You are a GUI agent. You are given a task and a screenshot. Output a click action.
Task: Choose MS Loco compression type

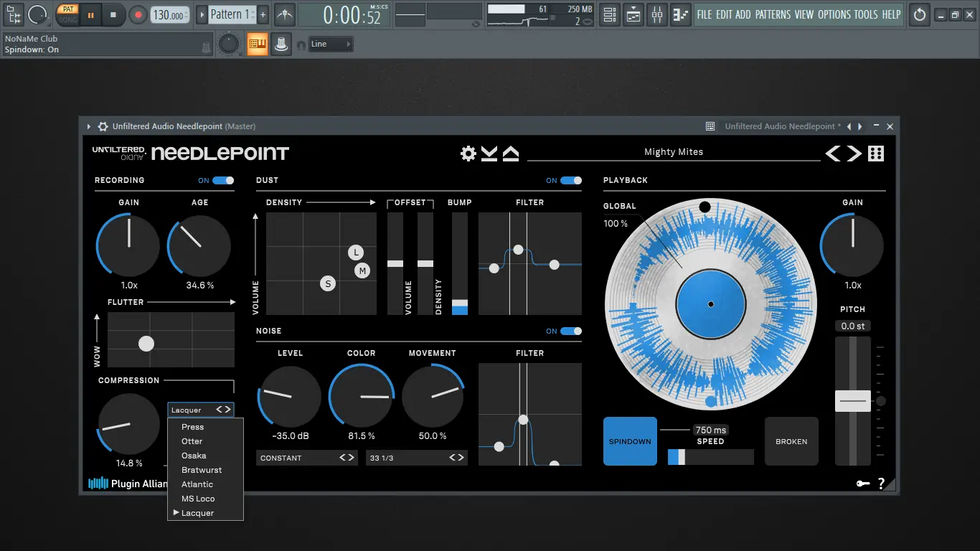point(198,499)
